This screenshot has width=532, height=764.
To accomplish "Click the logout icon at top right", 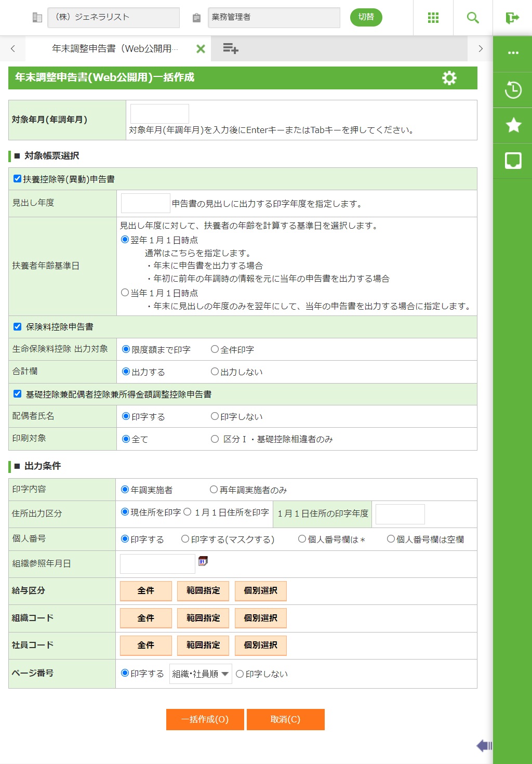I will (x=512, y=18).
